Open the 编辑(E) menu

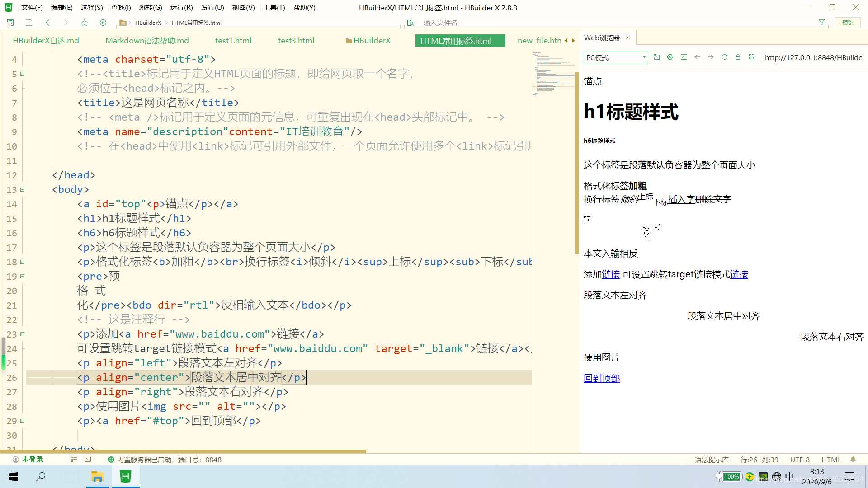pyautogui.click(x=62, y=8)
